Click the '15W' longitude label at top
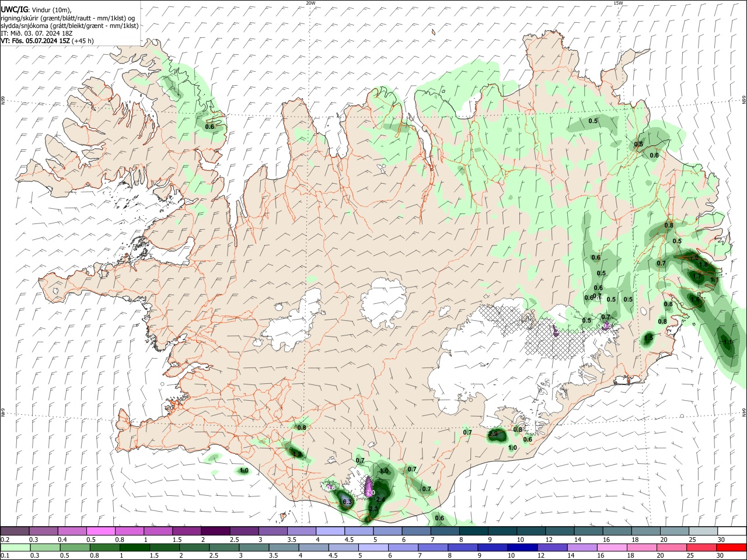The height and width of the screenshot is (560, 747). click(618, 2)
